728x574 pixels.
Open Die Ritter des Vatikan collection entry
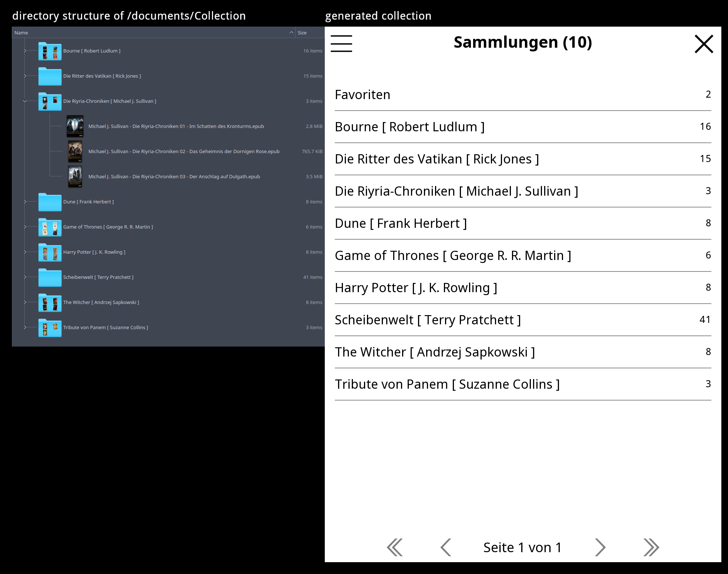click(523, 159)
